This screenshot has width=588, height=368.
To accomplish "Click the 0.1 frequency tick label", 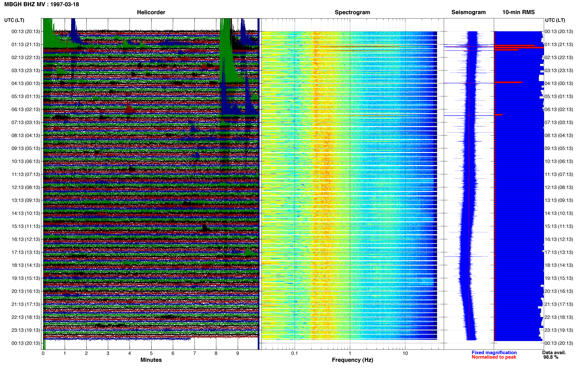I will click(x=295, y=353).
